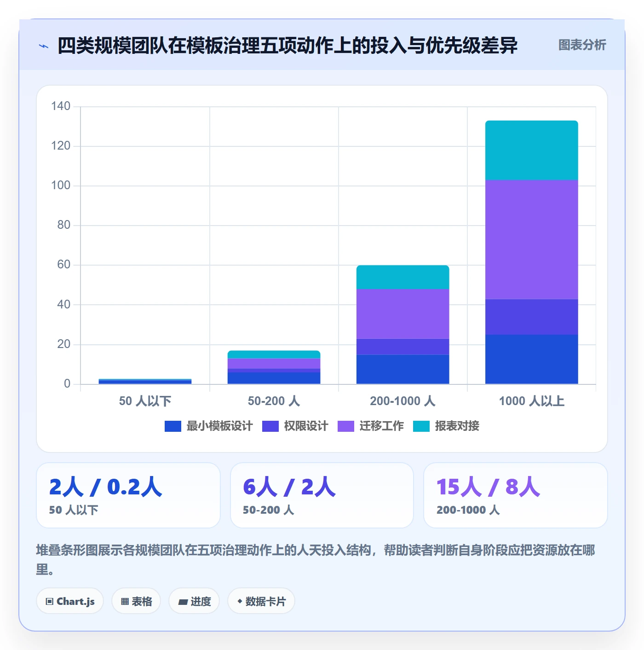Click the blue bottom segment of the 200-1000 人 bar

click(x=403, y=369)
